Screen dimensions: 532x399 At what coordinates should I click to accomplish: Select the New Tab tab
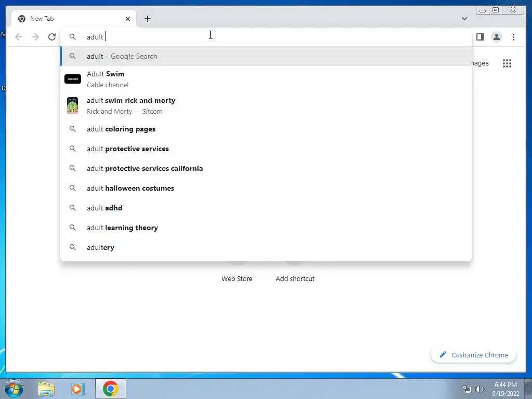(x=74, y=19)
